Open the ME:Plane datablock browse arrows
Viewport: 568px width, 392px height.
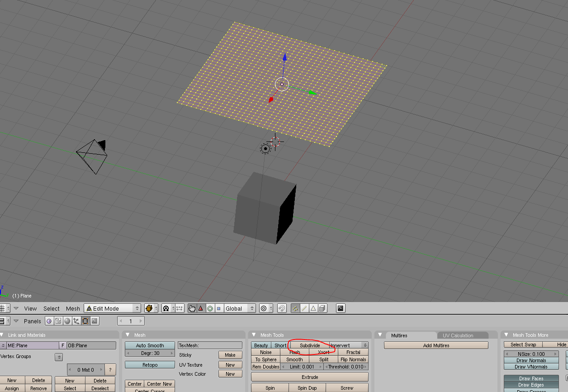tap(3, 345)
